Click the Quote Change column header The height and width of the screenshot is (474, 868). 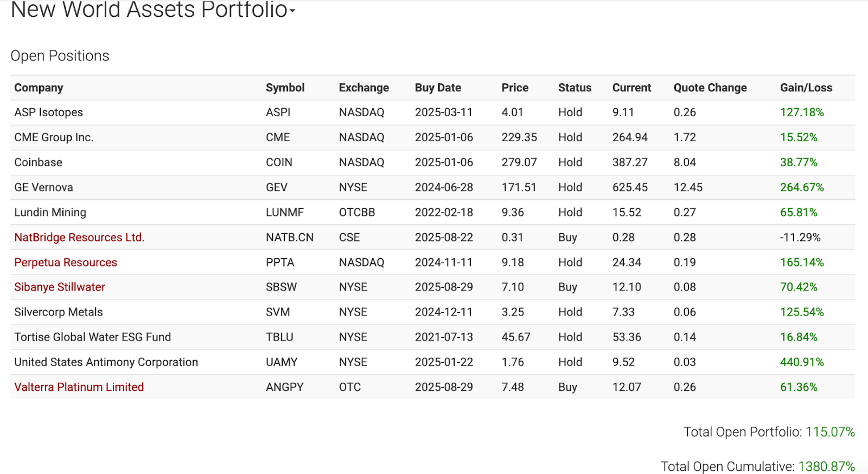click(710, 87)
